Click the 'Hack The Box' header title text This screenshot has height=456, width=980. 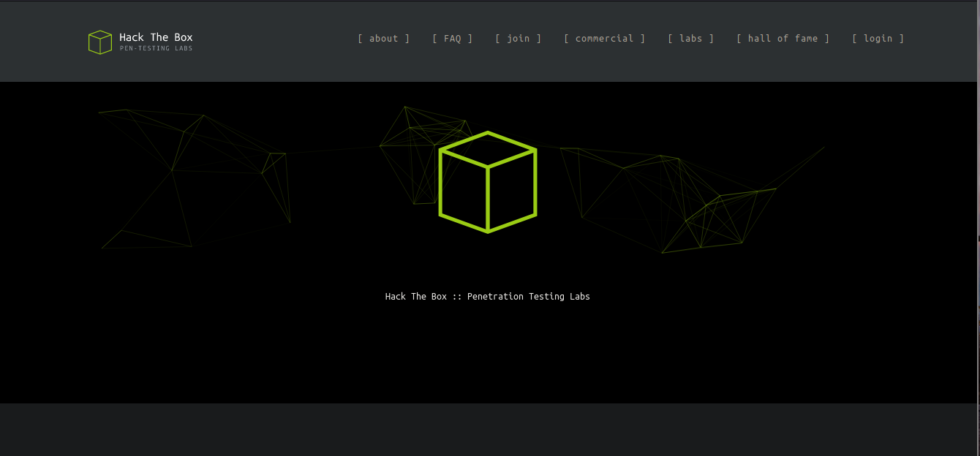click(156, 37)
